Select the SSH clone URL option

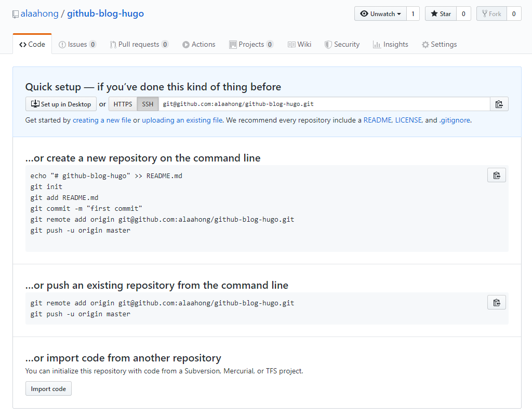148,104
